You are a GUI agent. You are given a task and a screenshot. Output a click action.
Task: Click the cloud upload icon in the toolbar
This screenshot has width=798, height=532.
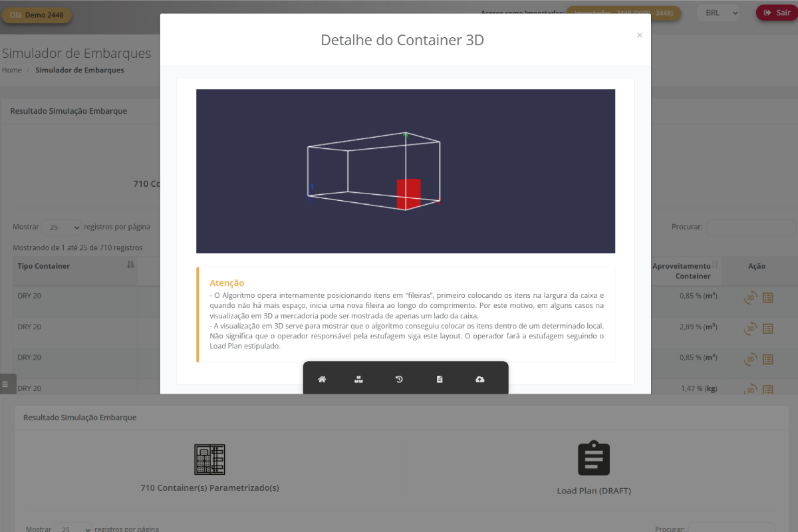[480, 379]
